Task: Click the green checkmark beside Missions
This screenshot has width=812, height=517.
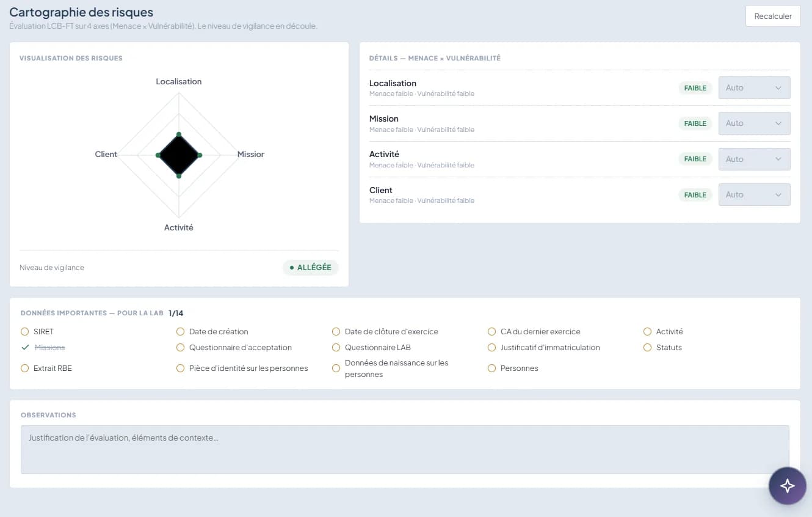Action: point(25,347)
